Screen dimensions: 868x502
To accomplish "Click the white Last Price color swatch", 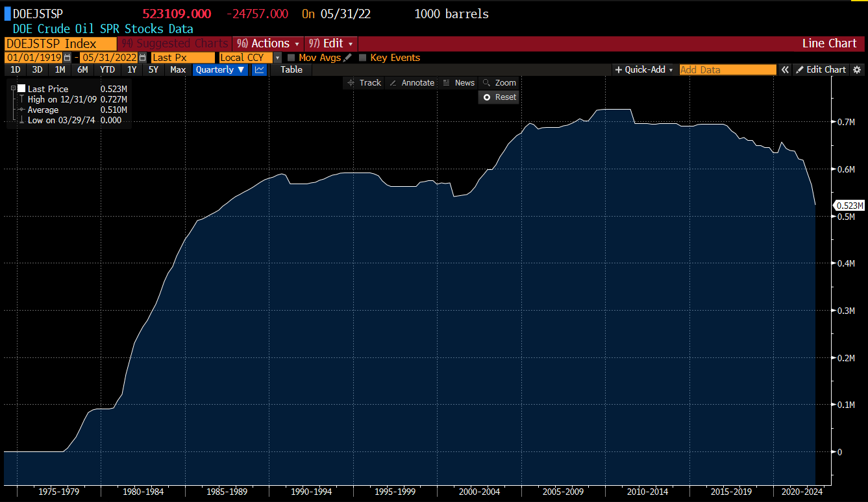I will (21, 89).
